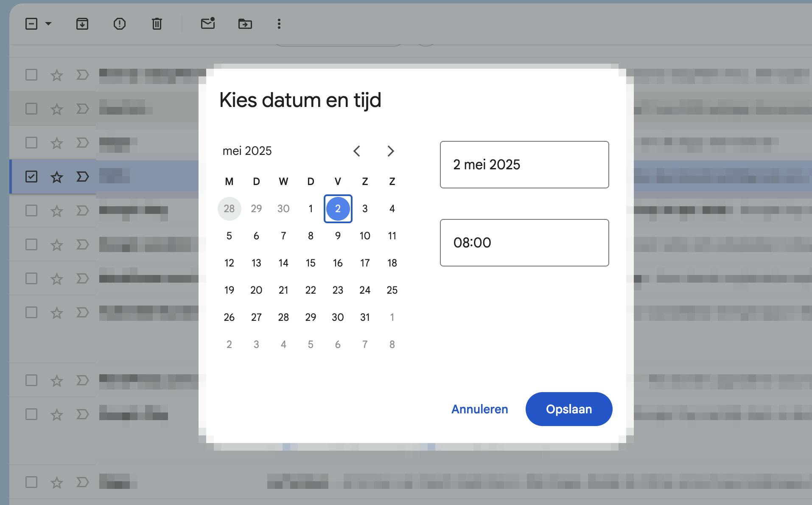Save the snooze with Opslaan
Viewport: 812px width, 505px height.
coord(568,409)
